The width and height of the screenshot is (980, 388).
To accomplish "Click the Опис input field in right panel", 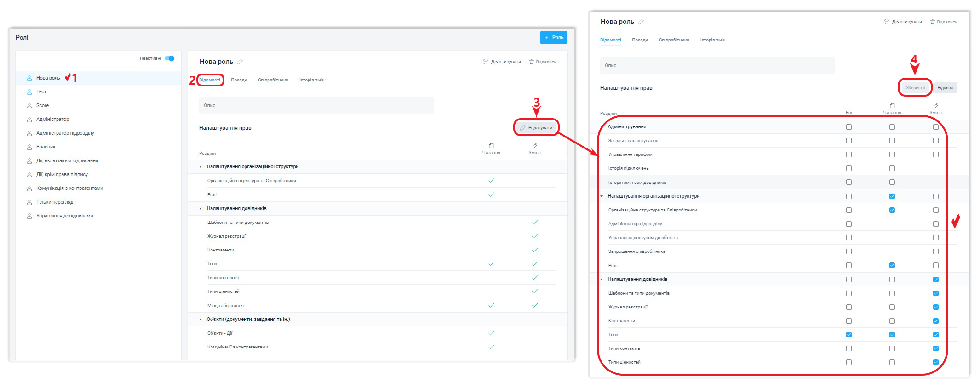I will pyautogui.click(x=717, y=66).
